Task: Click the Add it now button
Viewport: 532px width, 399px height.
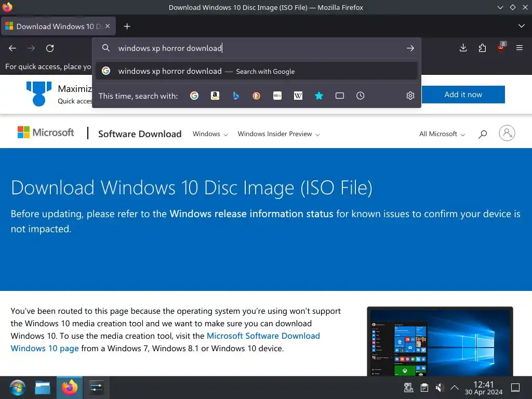Action: coord(463,95)
